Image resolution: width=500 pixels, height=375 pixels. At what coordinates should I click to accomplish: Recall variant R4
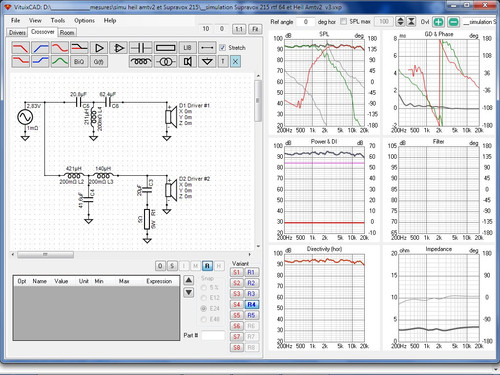251,304
